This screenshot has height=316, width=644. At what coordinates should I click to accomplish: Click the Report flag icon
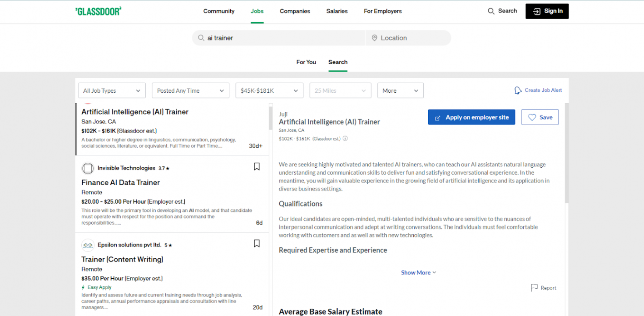click(535, 288)
